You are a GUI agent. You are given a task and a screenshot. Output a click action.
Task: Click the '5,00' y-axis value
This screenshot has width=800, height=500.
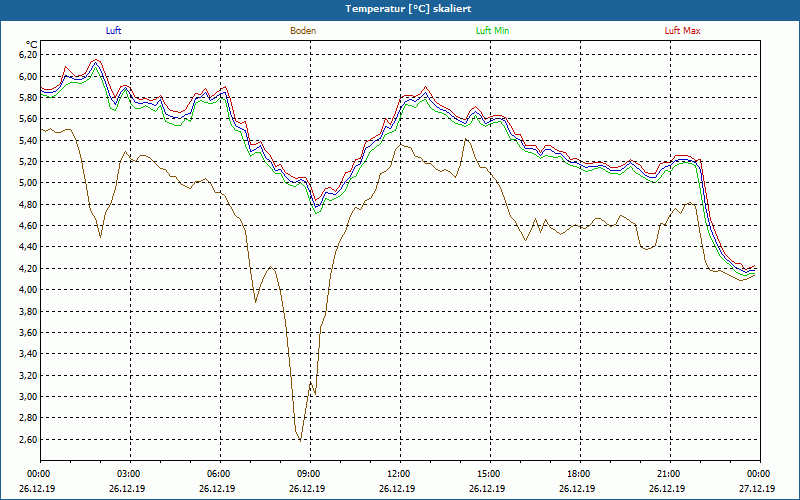[x=29, y=183]
